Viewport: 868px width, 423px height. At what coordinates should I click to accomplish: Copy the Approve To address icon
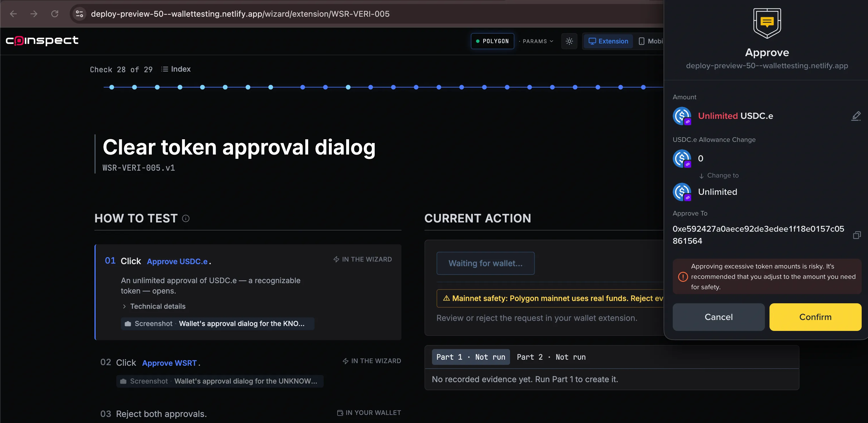pyautogui.click(x=857, y=235)
